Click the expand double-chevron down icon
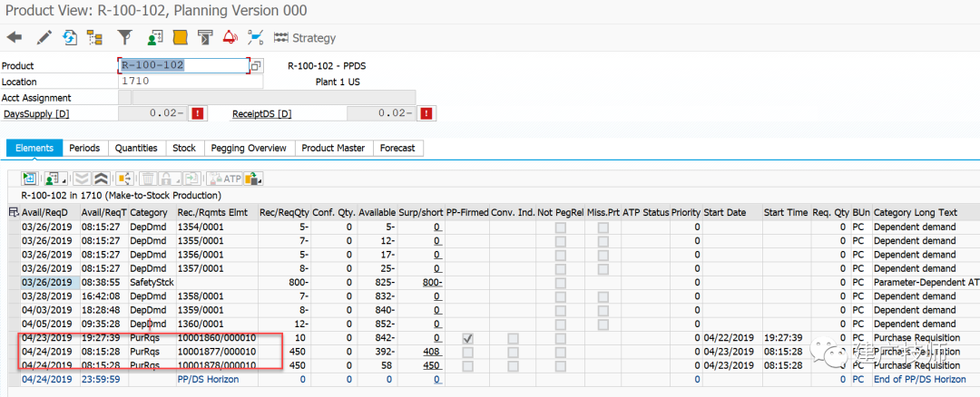 (82, 179)
